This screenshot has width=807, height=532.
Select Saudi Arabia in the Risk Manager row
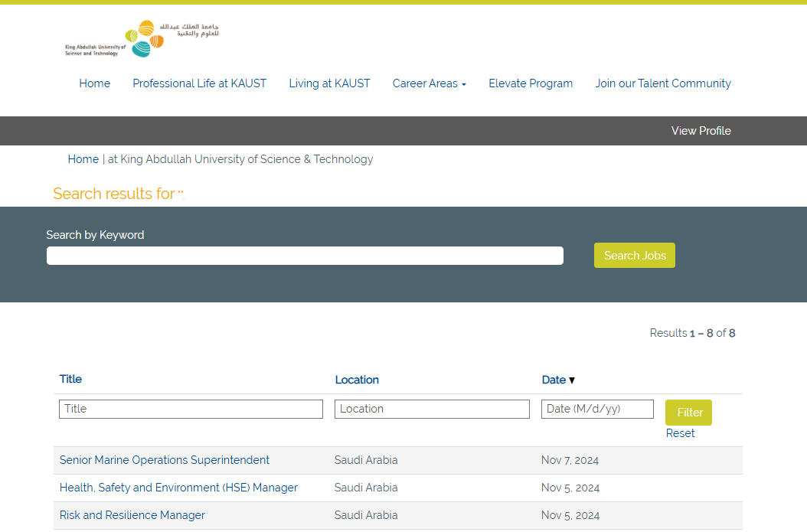pyautogui.click(x=366, y=515)
